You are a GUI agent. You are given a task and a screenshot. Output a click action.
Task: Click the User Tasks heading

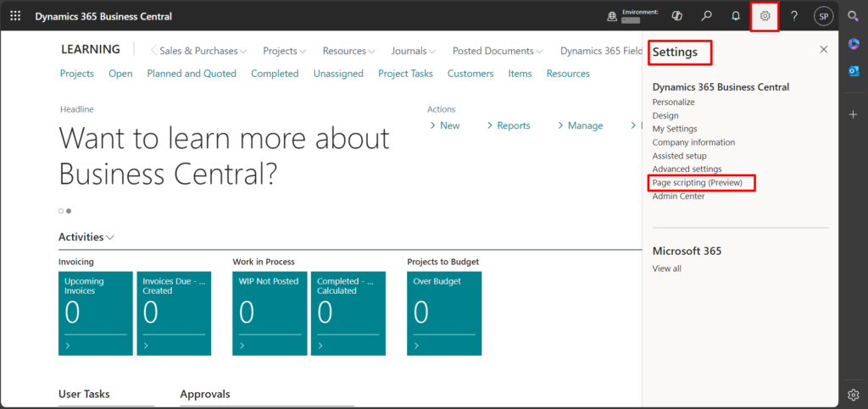click(84, 394)
